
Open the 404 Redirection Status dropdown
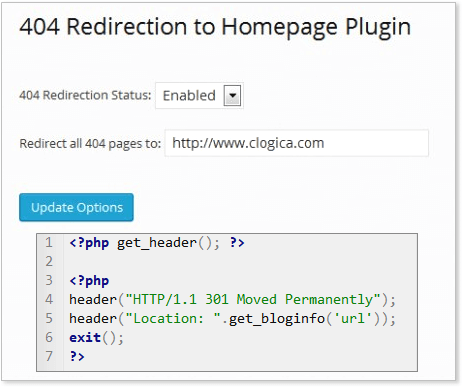[199, 96]
